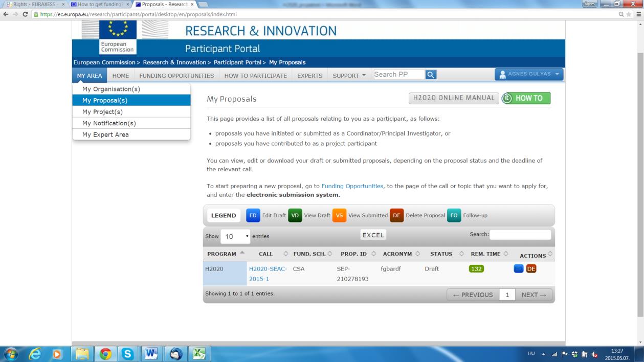Click the blue ED legend icon
This screenshot has height=362, width=644.
[x=253, y=215]
